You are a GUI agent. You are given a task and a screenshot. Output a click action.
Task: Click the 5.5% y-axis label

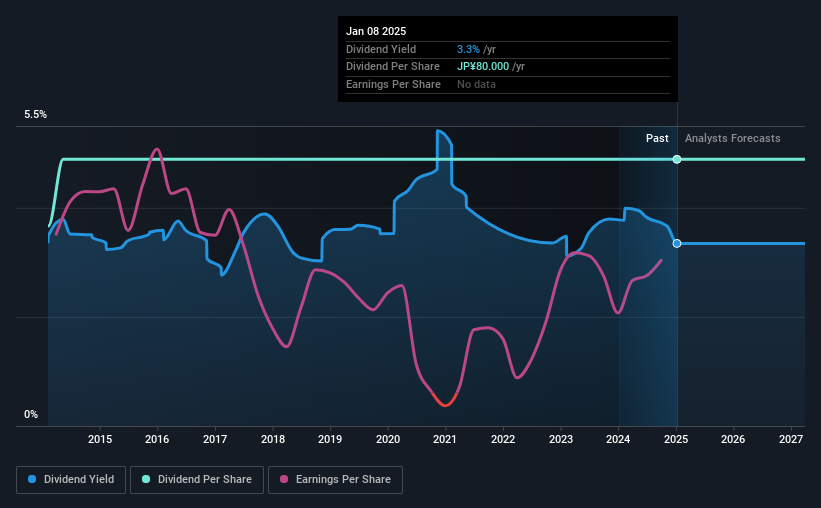[35, 115]
